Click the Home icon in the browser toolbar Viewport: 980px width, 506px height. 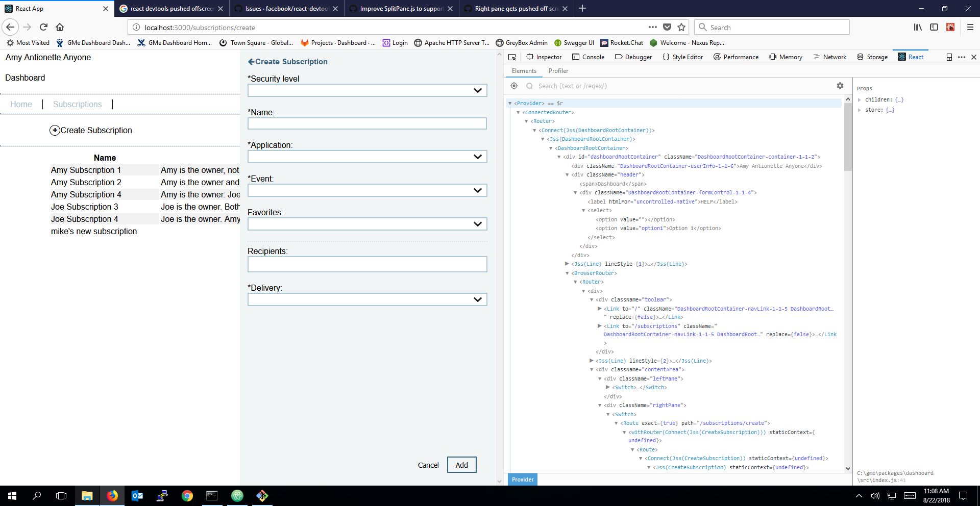tap(60, 27)
